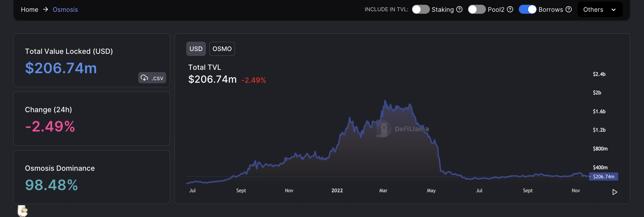644x217 pixels.
Task: Click the $206.74m price tag on chart axis
Action: pyautogui.click(x=604, y=177)
